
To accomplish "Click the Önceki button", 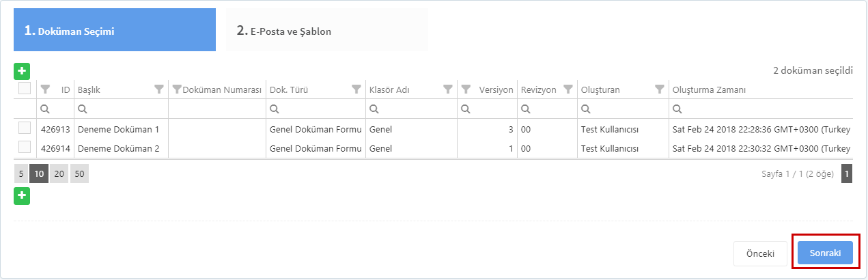I will point(760,253).
